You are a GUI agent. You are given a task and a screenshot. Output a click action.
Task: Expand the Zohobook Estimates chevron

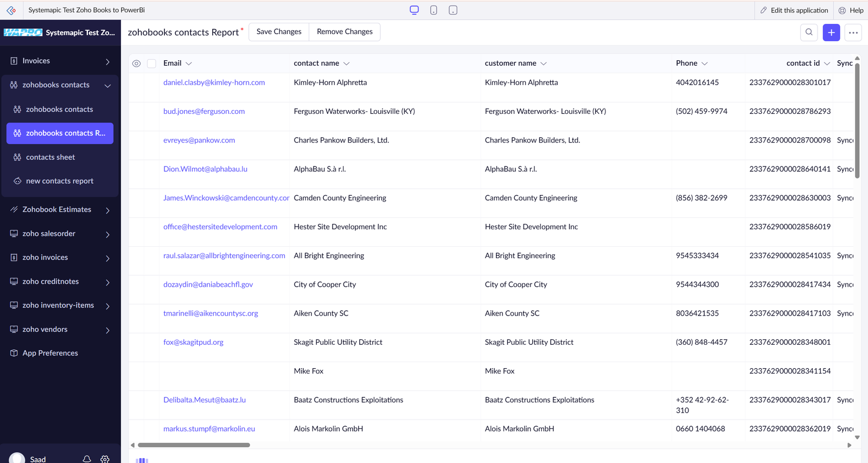tap(107, 210)
